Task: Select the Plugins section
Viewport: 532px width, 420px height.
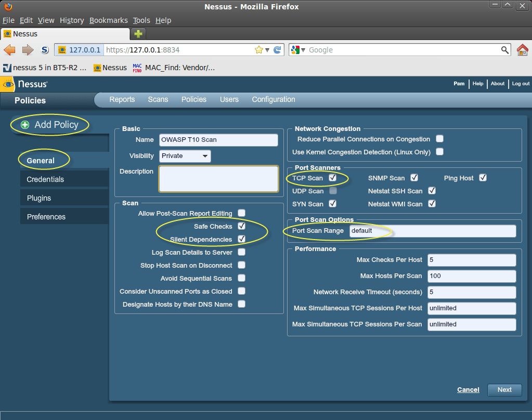Action: pyautogui.click(x=64, y=198)
